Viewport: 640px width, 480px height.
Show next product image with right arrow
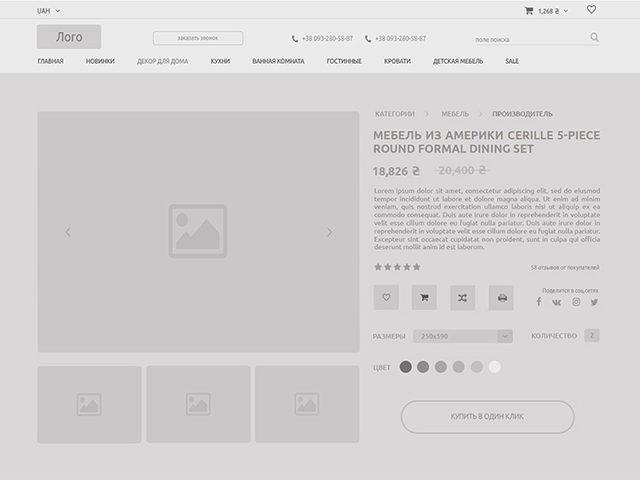tap(329, 232)
